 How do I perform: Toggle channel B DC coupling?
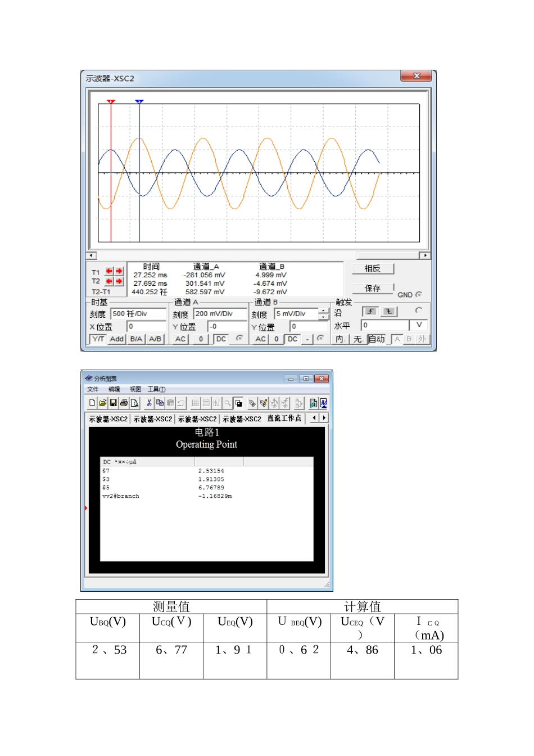pyautogui.click(x=292, y=339)
